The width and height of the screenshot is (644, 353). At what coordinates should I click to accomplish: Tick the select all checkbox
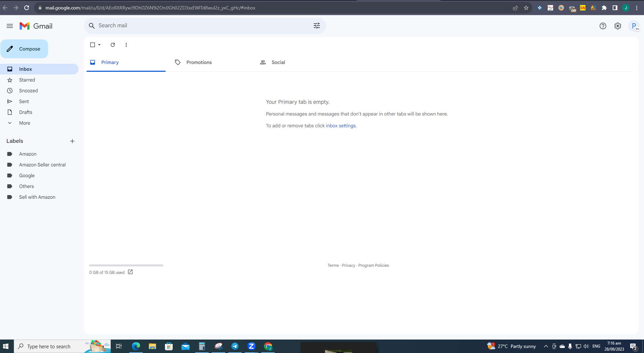click(x=93, y=45)
